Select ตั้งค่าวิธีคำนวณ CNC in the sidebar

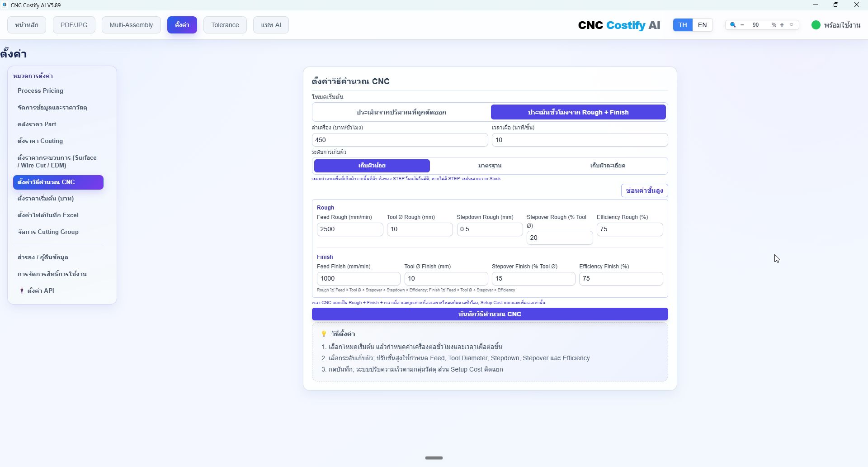pyautogui.click(x=58, y=182)
